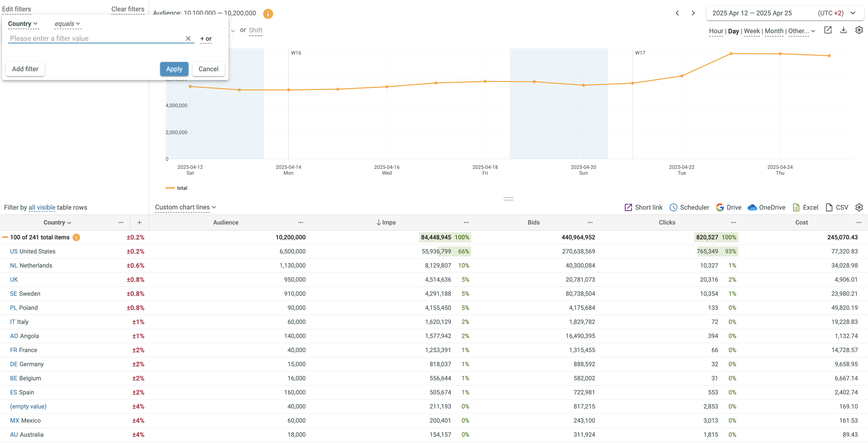
Task: Switch granularity to Month
Action: point(774,31)
